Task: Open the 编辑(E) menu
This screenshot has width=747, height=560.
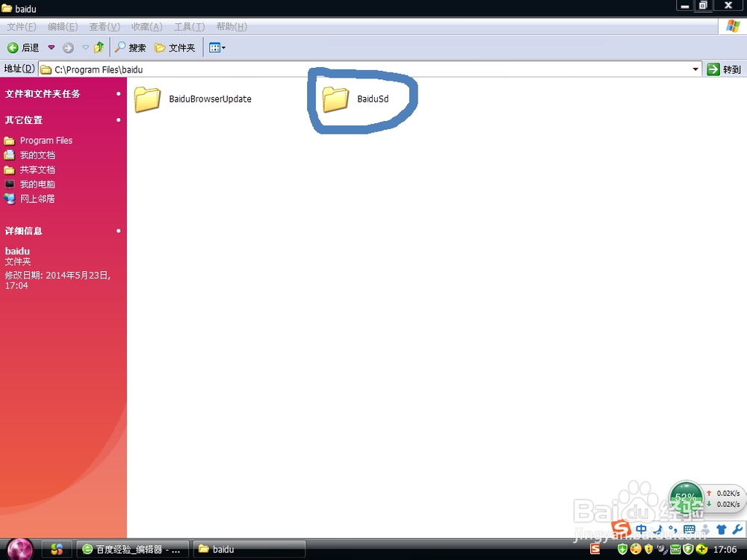Action: [63, 27]
